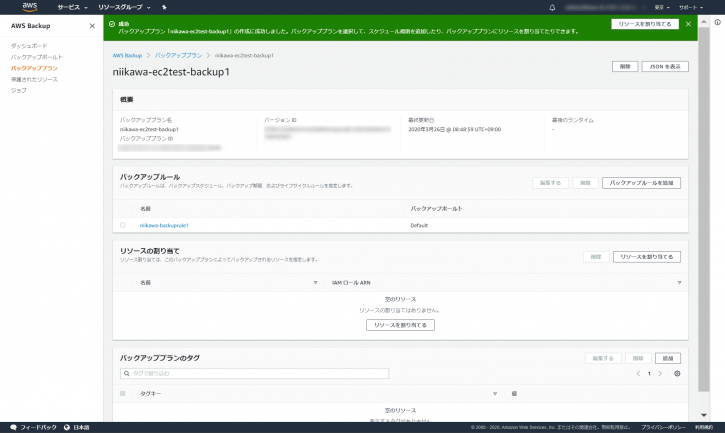Click the scrollbar down arrow
This screenshot has height=433, width=725.
tap(703, 415)
